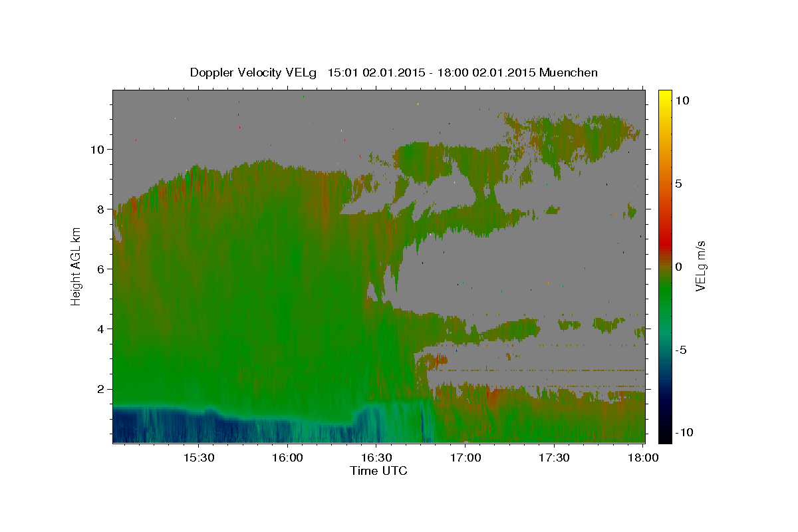Click the colorbar tick label 0
Image resolution: width=798 pixels, height=532 pixels.
tap(679, 267)
